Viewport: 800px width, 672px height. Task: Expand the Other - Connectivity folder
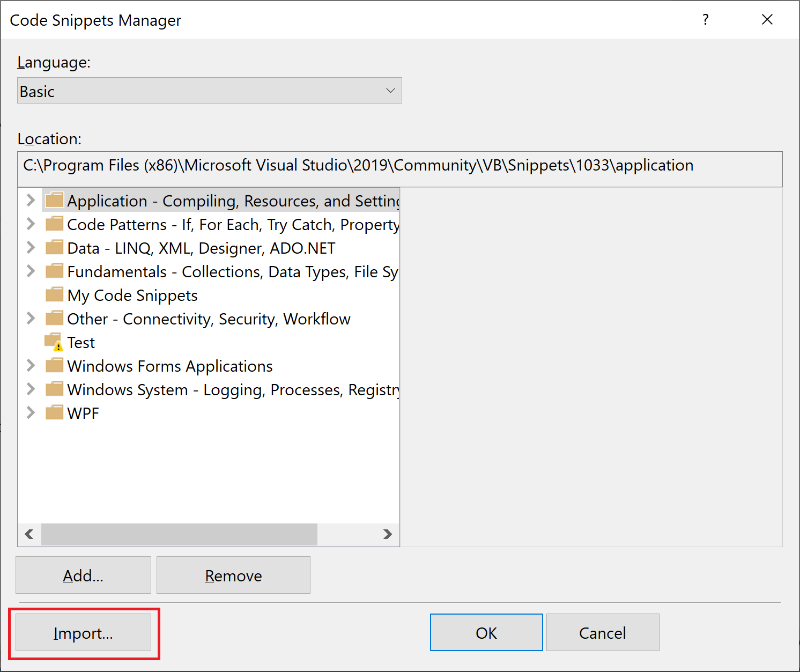[31, 318]
